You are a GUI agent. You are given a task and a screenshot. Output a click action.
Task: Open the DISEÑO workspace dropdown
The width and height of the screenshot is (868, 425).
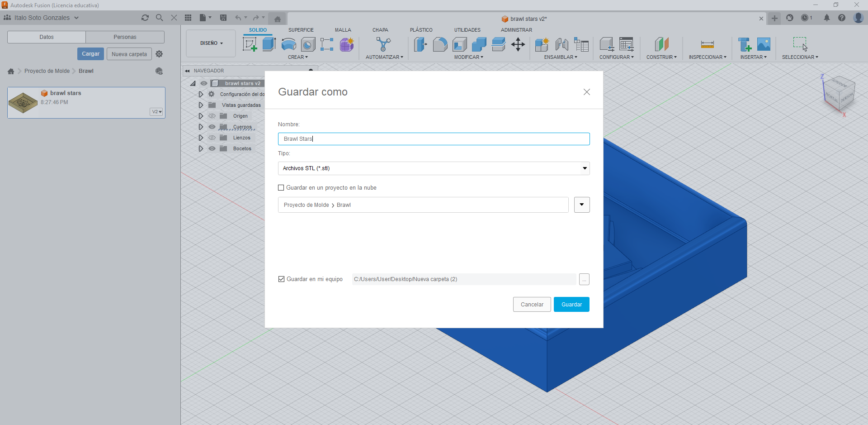pos(211,43)
